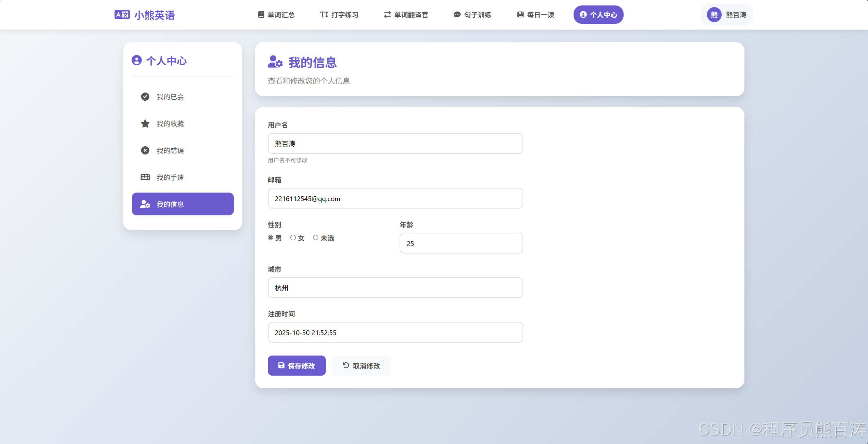Click the 邮箱 label

274,180
